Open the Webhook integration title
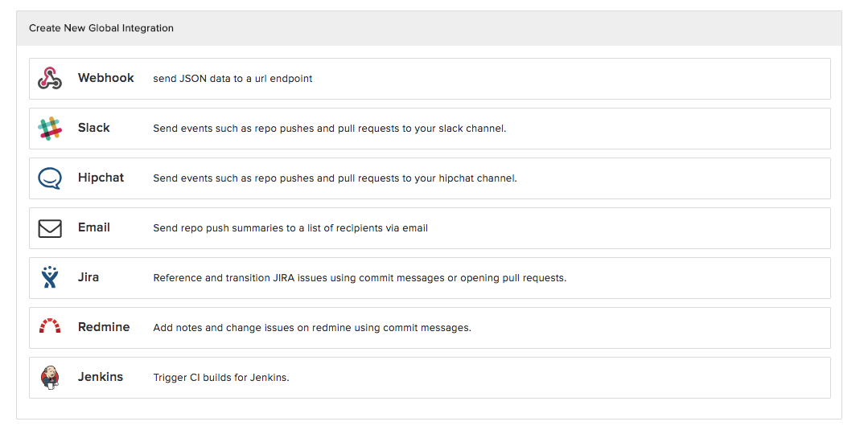This screenshot has width=868, height=442. [105, 78]
